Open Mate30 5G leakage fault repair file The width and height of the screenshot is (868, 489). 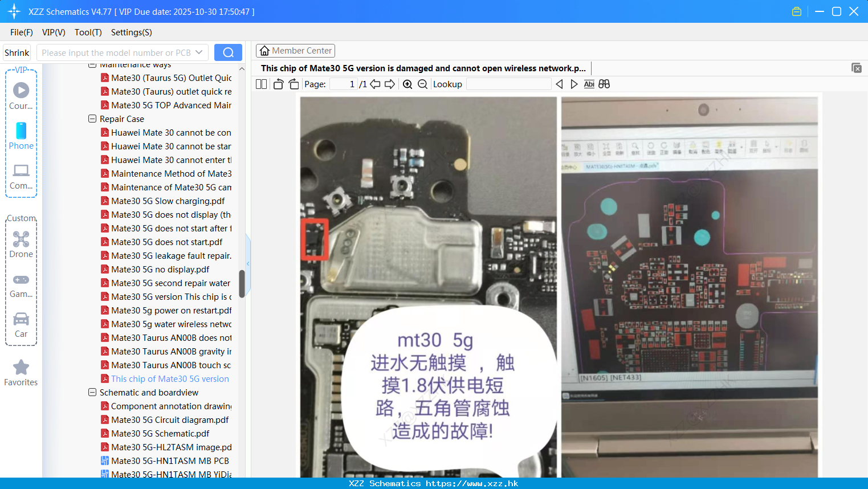[x=171, y=256]
